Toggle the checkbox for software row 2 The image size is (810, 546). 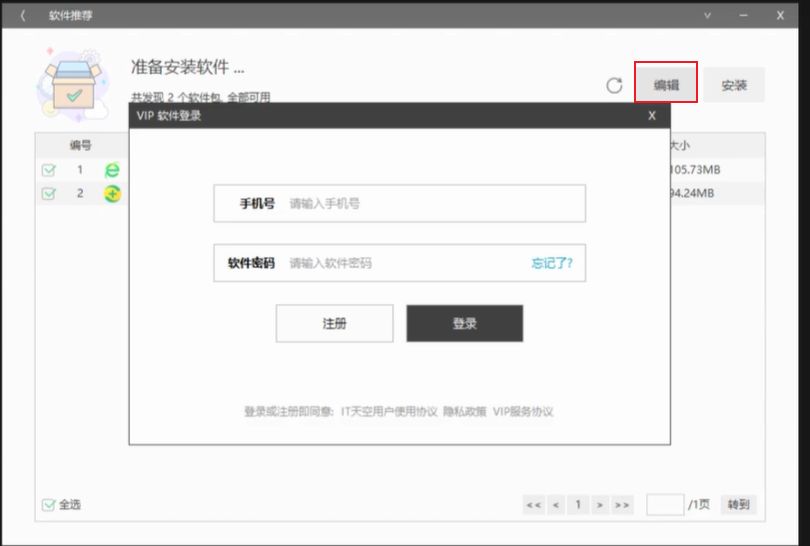click(49, 193)
